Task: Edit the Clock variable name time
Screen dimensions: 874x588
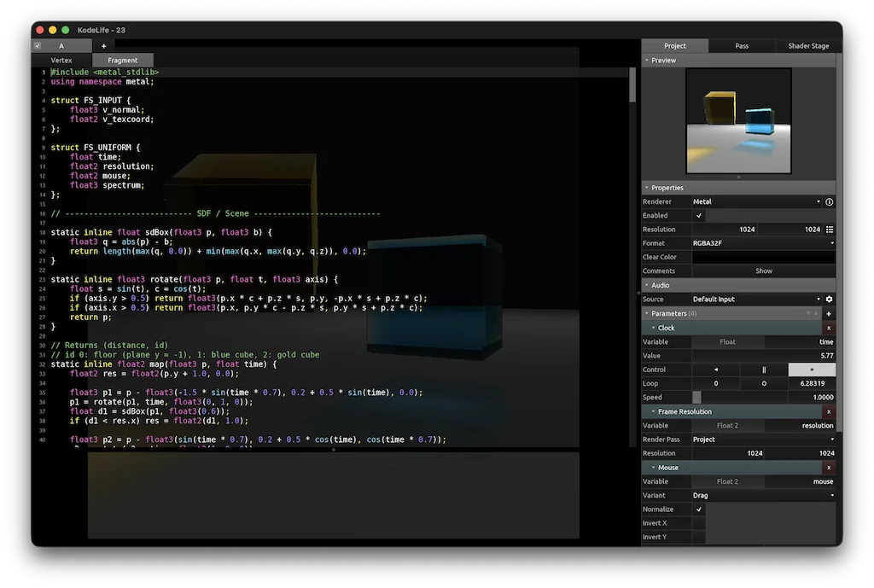Action: (x=801, y=342)
